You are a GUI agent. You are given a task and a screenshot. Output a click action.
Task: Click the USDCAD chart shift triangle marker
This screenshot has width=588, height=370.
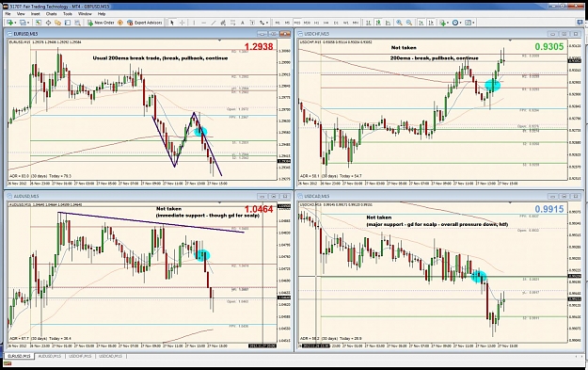tap(510, 202)
